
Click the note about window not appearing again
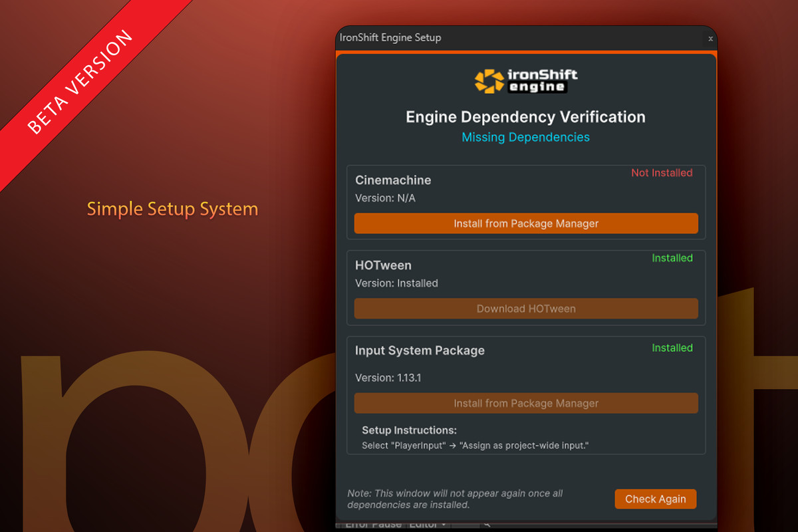pos(455,499)
